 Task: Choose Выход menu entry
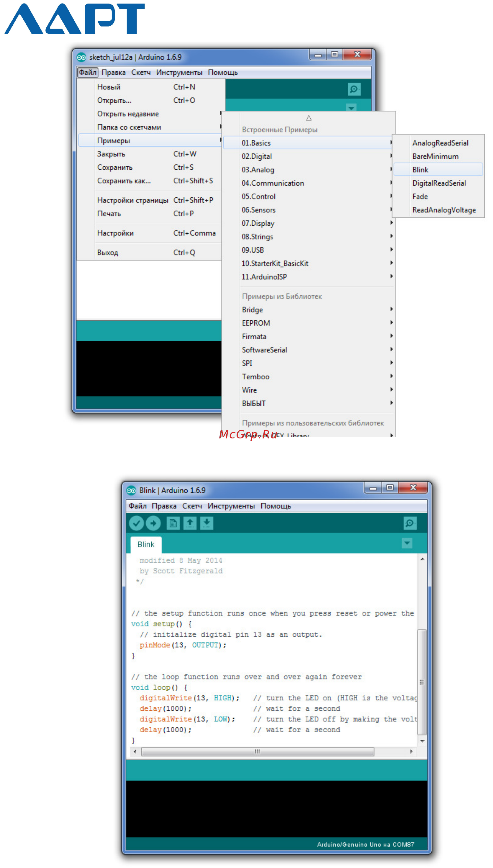tap(150, 253)
